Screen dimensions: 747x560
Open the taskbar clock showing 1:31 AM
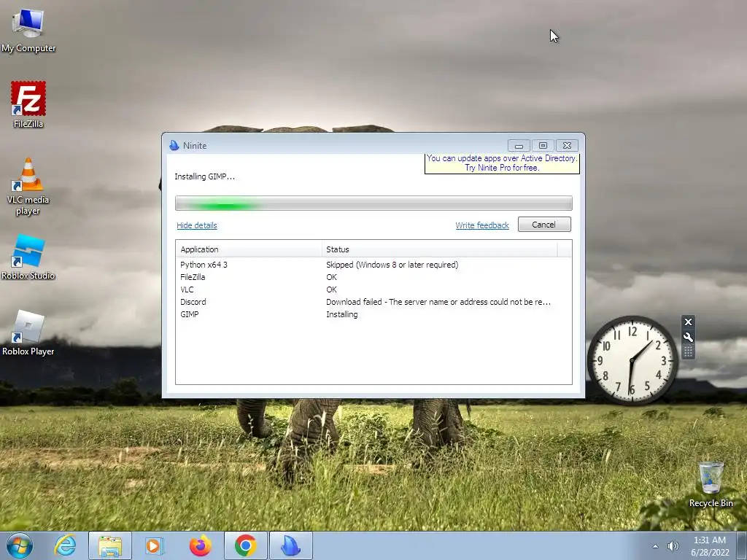click(x=710, y=546)
